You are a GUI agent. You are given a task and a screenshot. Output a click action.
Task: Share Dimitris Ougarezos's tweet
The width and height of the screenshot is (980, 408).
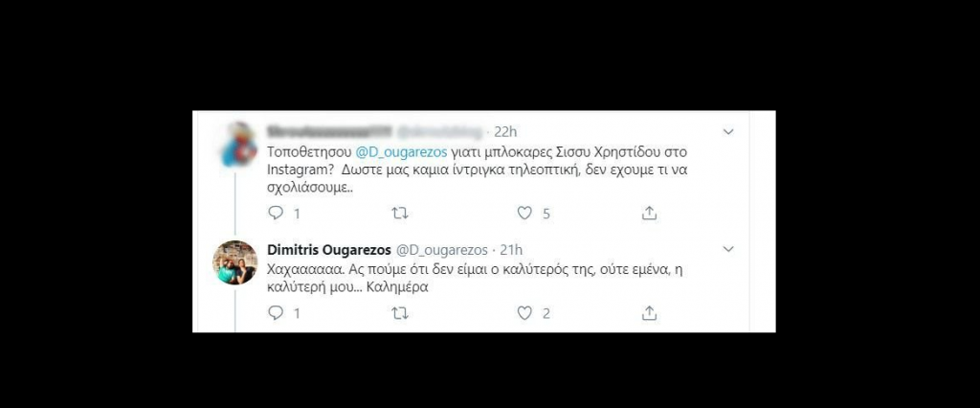[x=650, y=313]
